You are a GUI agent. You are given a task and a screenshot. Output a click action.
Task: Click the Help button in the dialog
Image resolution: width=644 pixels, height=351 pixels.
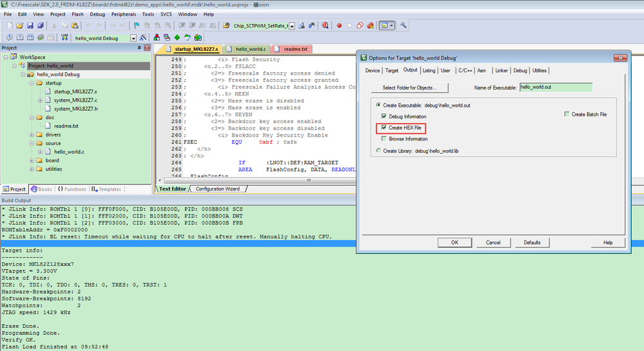(608, 243)
